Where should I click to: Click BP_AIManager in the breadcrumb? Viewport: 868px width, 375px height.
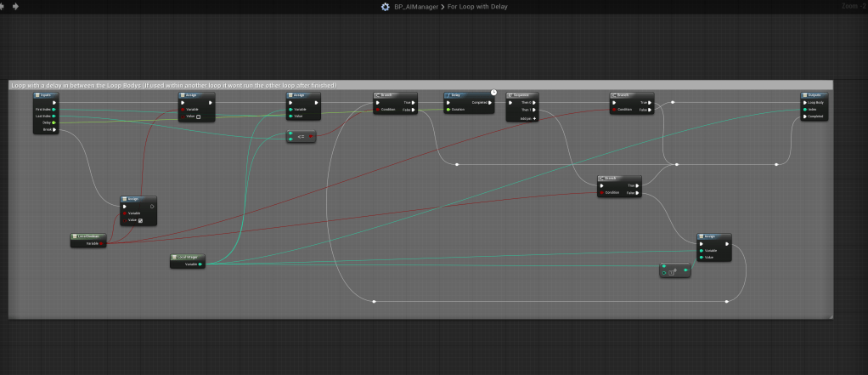415,7
